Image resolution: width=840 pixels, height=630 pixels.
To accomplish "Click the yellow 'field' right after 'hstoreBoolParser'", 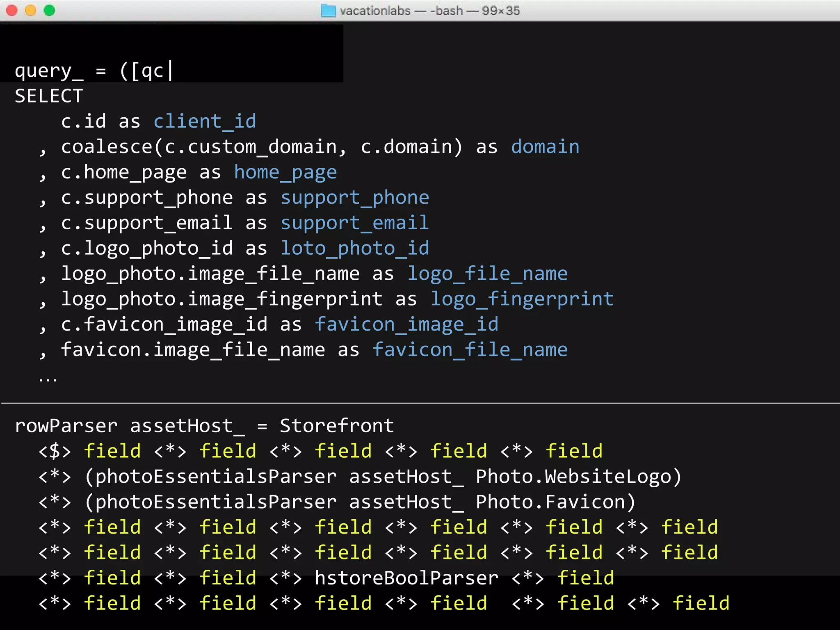I will (586, 578).
